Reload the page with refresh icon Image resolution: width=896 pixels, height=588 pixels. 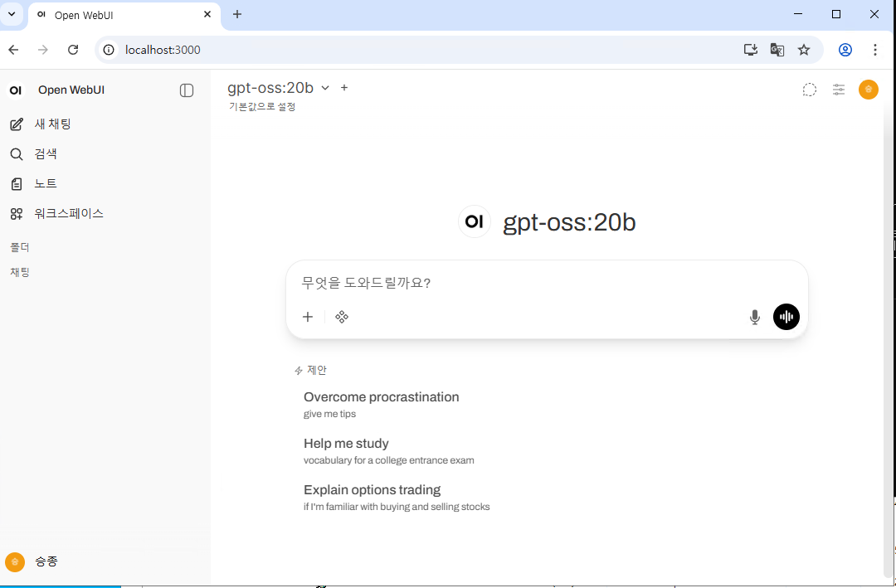click(x=72, y=50)
